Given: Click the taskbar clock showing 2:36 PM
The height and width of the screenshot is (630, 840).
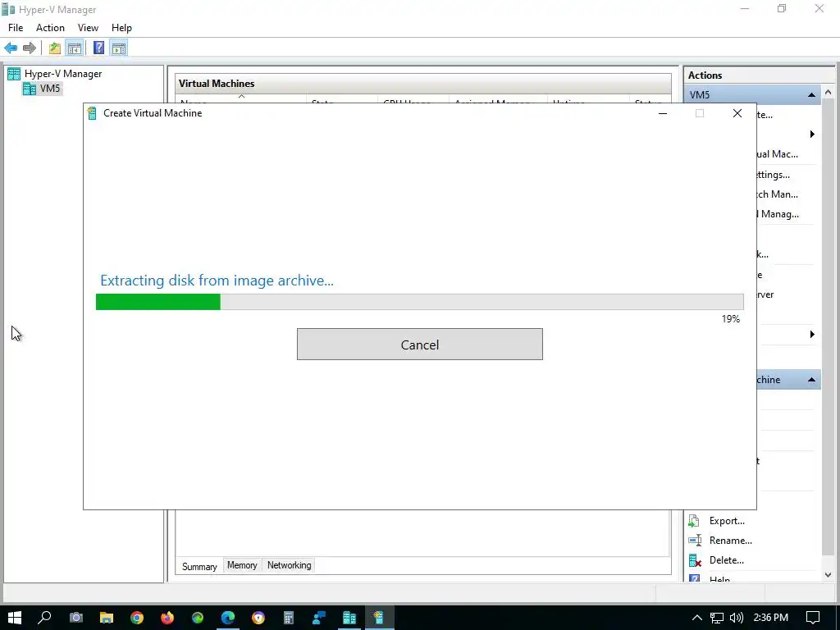Looking at the screenshot, I should pos(771,618).
